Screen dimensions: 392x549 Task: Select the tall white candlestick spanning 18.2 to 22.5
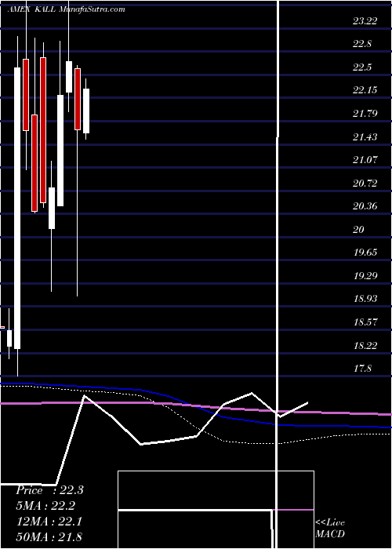point(17,208)
